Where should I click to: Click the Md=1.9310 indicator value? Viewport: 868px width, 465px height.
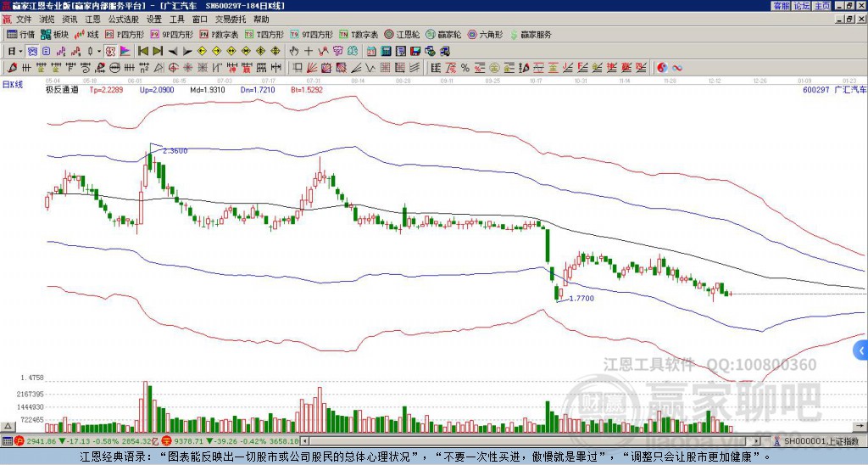(x=208, y=90)
